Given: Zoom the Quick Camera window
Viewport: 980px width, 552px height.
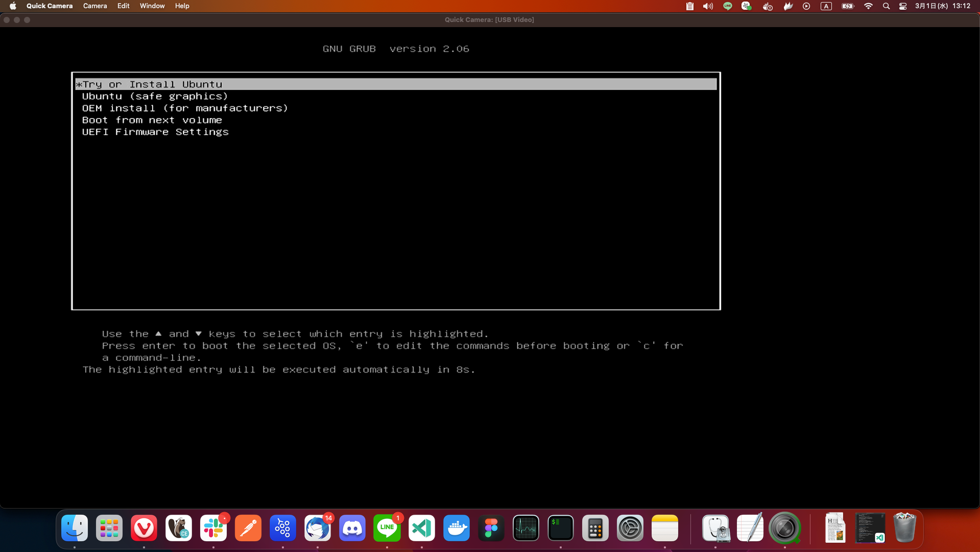Looking at the screenshot, I should coord(27,20).
